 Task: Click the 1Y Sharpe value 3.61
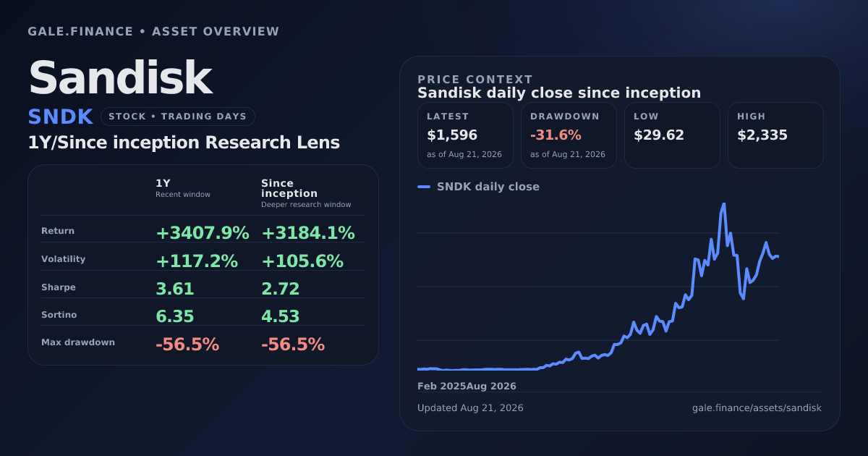[175, 289]
